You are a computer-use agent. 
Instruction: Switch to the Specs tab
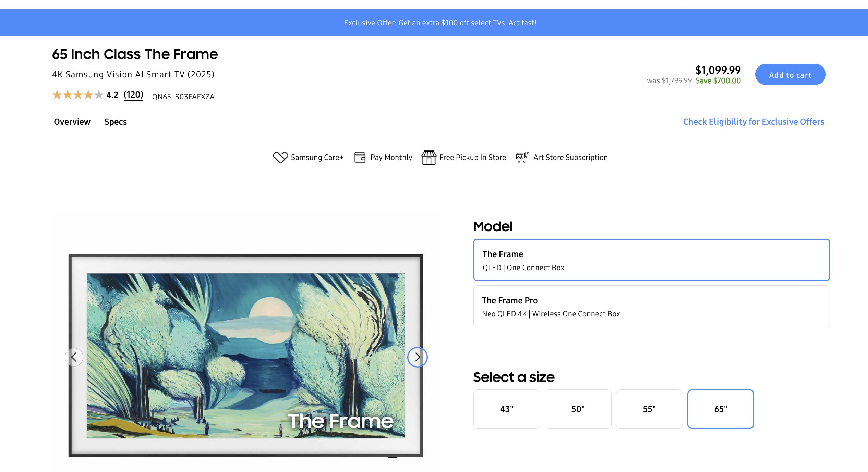click(116, 122)
